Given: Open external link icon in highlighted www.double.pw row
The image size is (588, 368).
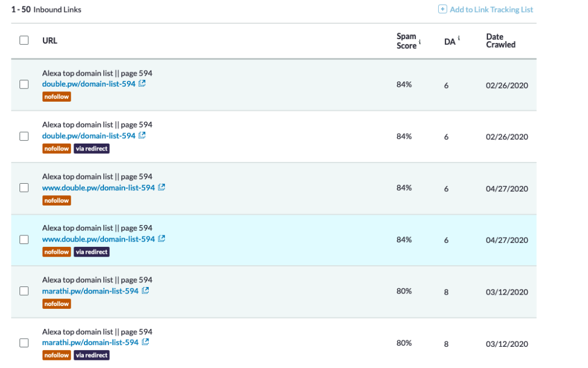Looking at the screenshot, I should [161, 239].
